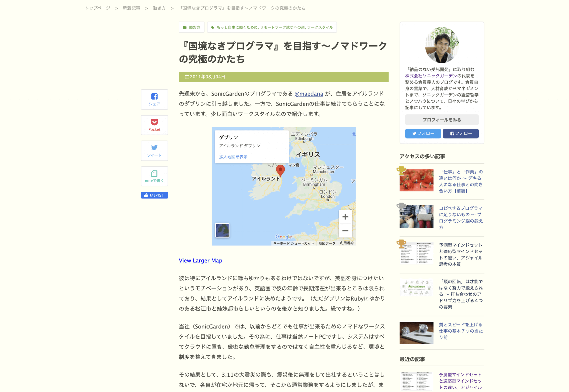Screen dimensions: 569x392
Task: Switch the map to the satellite view thumbnail
Action: coord(222,230)
